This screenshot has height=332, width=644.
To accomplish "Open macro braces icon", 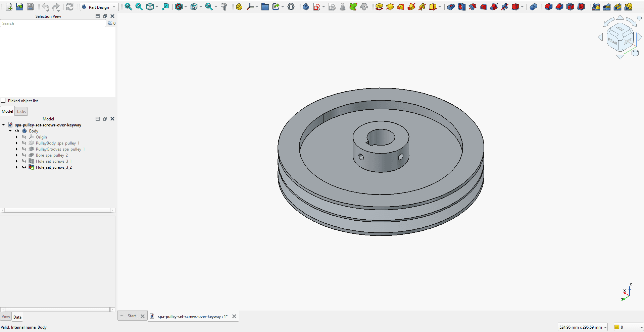I will 291,7.
